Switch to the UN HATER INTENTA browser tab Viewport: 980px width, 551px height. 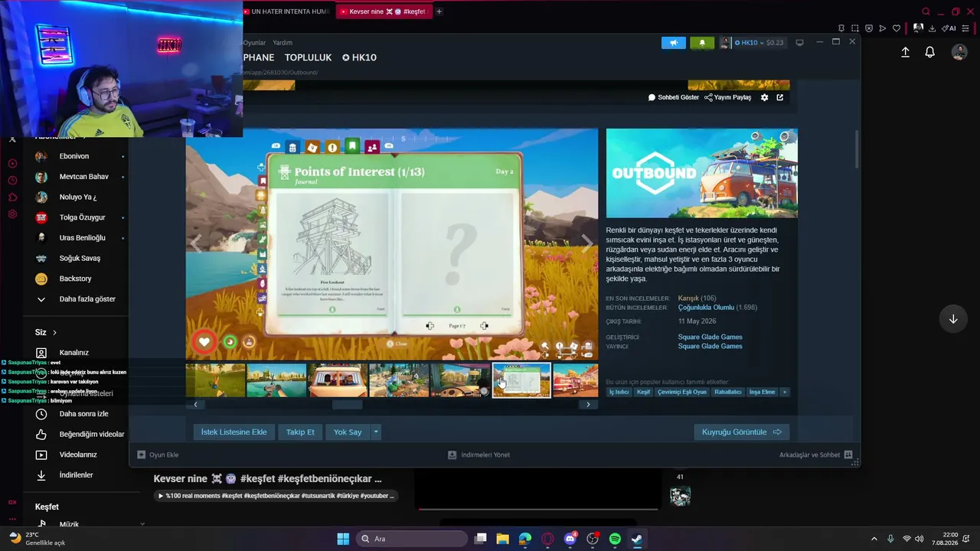[x=286, y=11]
